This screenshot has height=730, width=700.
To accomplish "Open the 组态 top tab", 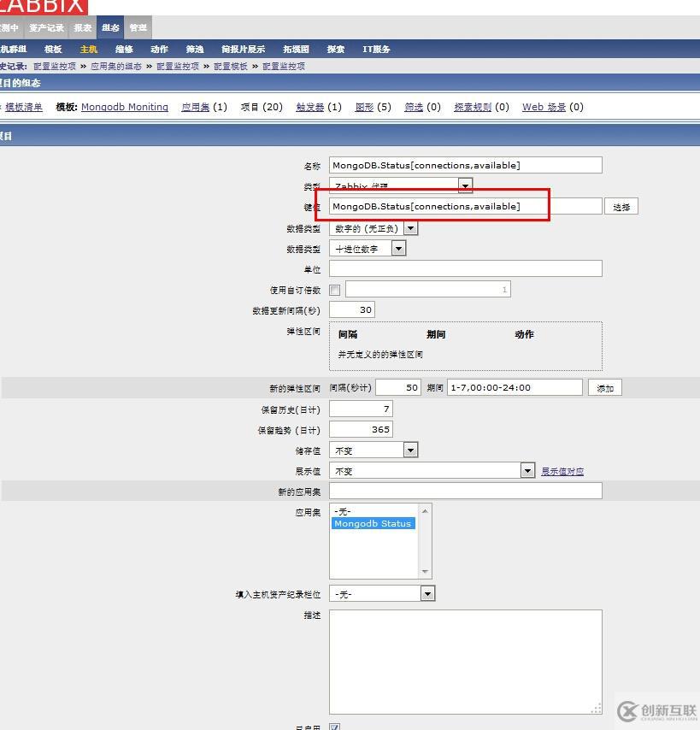I will pos(110,28).
